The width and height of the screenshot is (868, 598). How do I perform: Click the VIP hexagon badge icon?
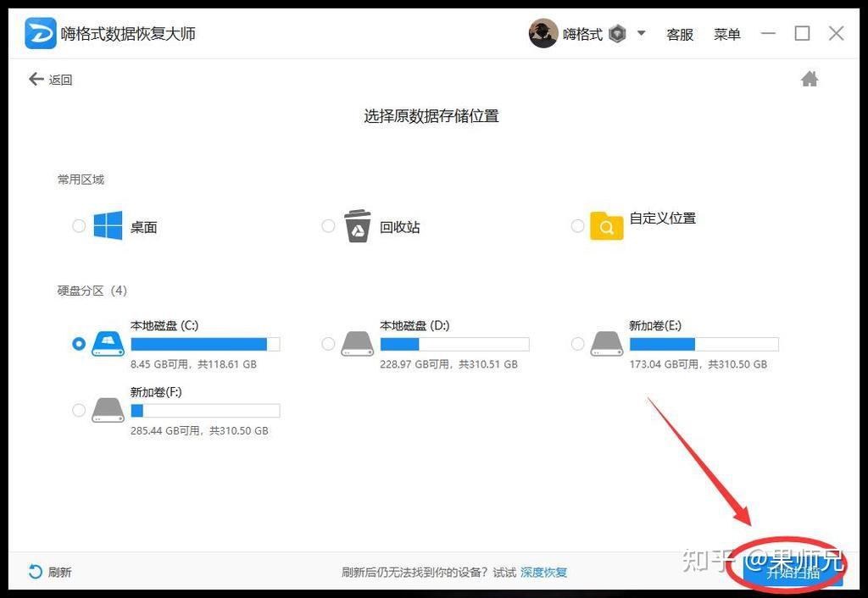617,34
